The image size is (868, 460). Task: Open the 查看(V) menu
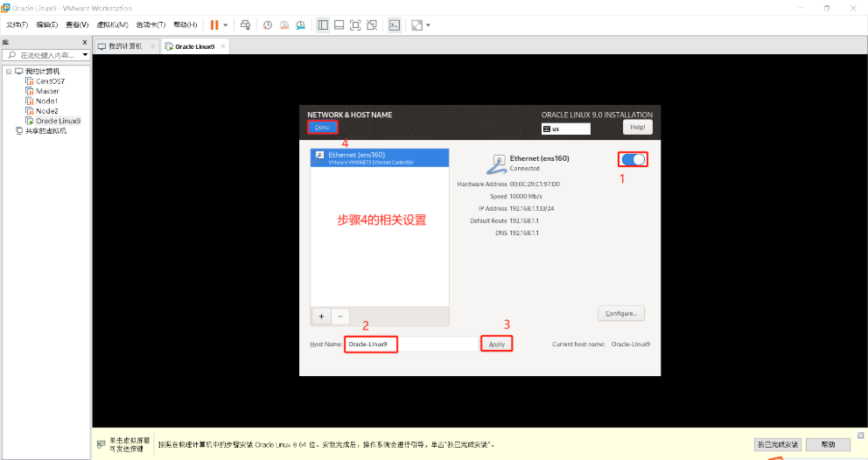coord(77,24)
